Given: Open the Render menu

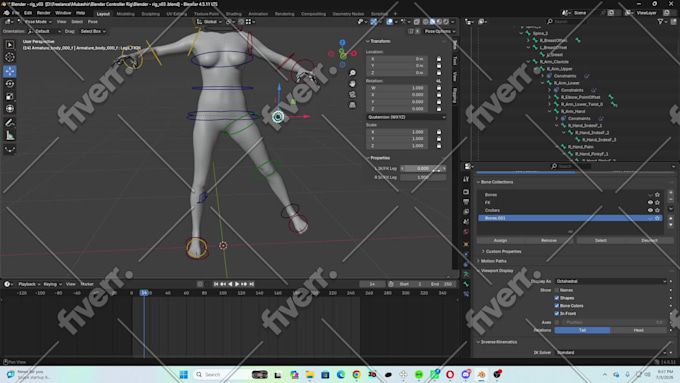Looking at the screenshot, I should coord(43,13).
